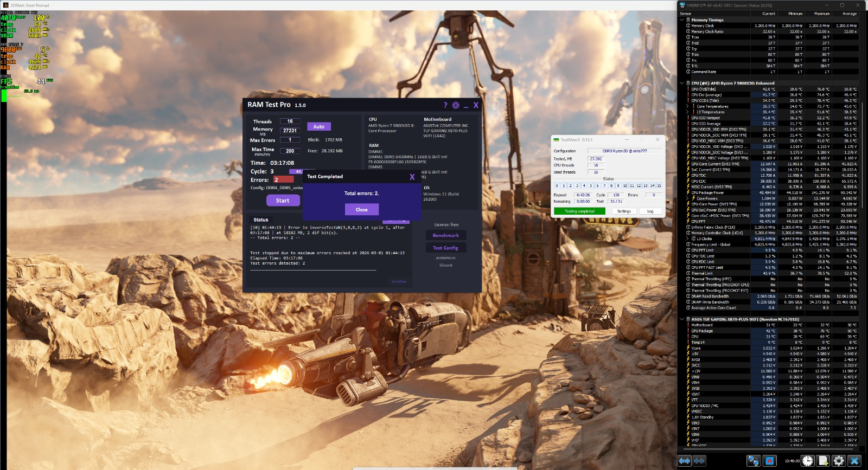Expand Core Powers row in HWiNFO
This screenshot has height=470, width=868.
point(688,198)
